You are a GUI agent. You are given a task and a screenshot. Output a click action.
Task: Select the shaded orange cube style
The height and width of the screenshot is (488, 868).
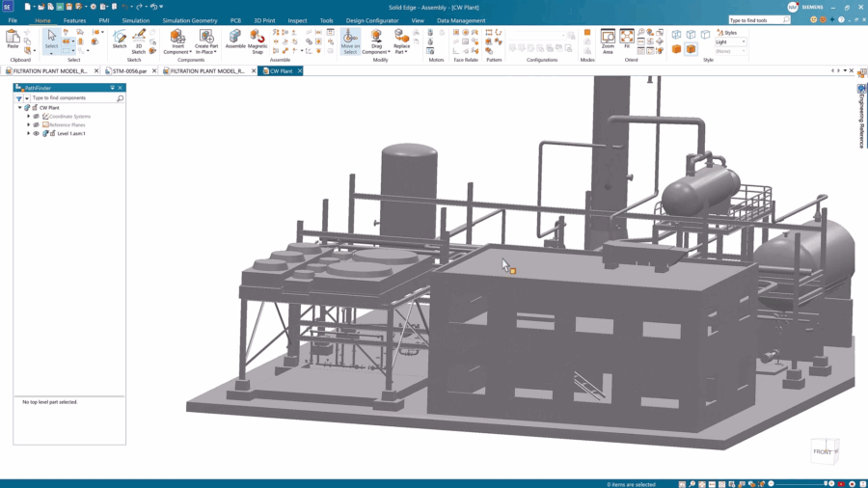point(676,49)
